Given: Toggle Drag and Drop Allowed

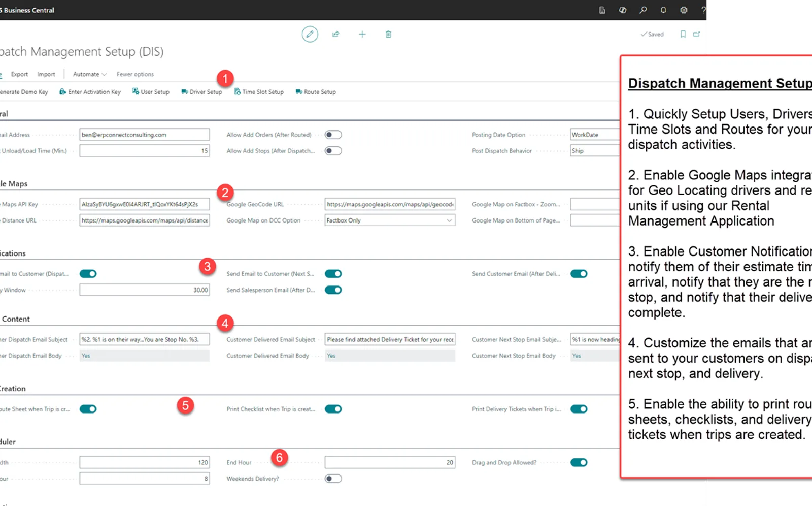Looking at the screenshot, I should 579,462.
